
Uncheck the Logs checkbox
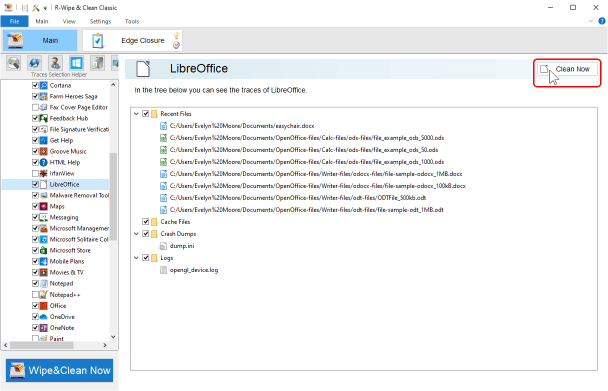[146, 258]
